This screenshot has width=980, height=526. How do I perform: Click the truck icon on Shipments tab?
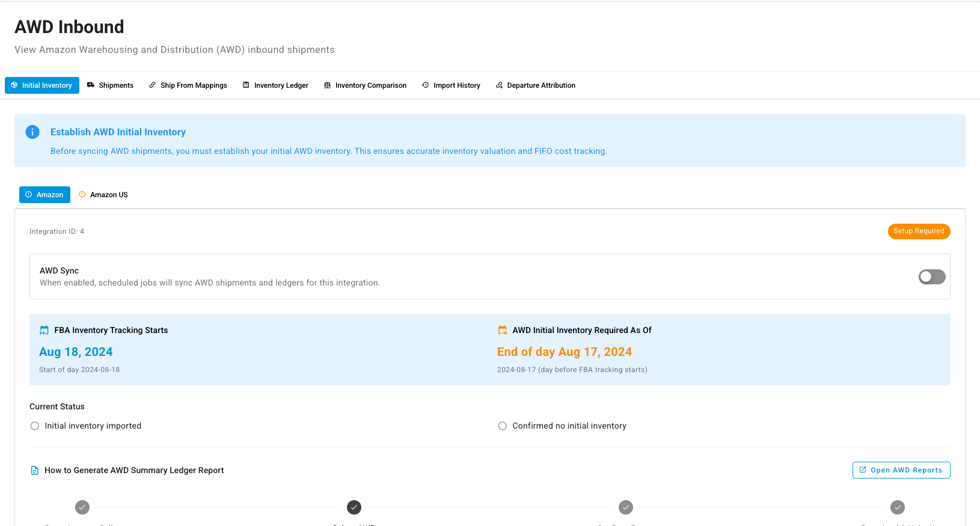[x=91, y=85]
